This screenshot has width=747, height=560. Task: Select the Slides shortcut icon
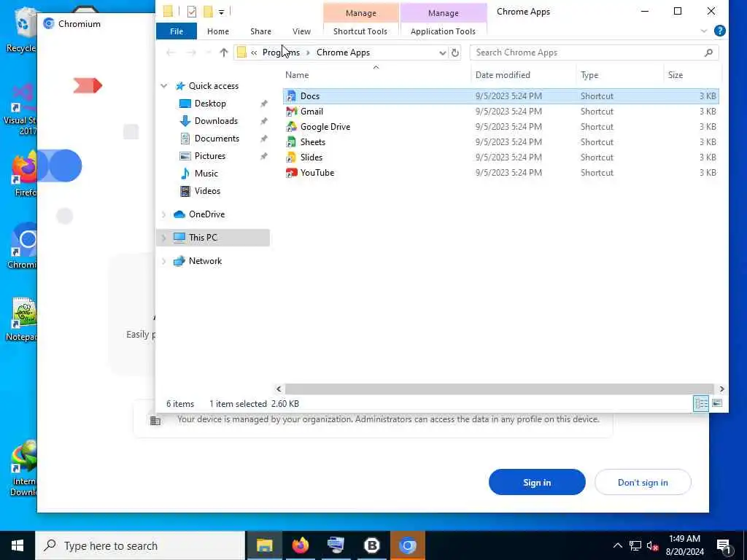coord(291,157)
